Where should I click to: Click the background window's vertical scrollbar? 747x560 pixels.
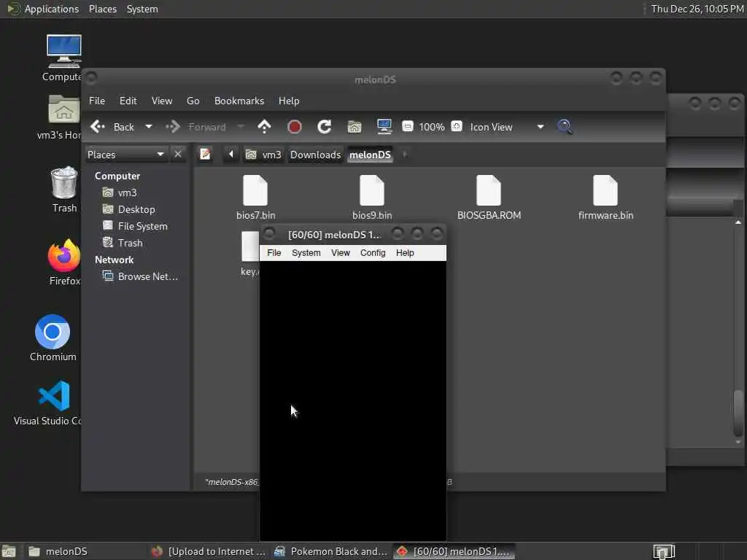click(738, 413)
